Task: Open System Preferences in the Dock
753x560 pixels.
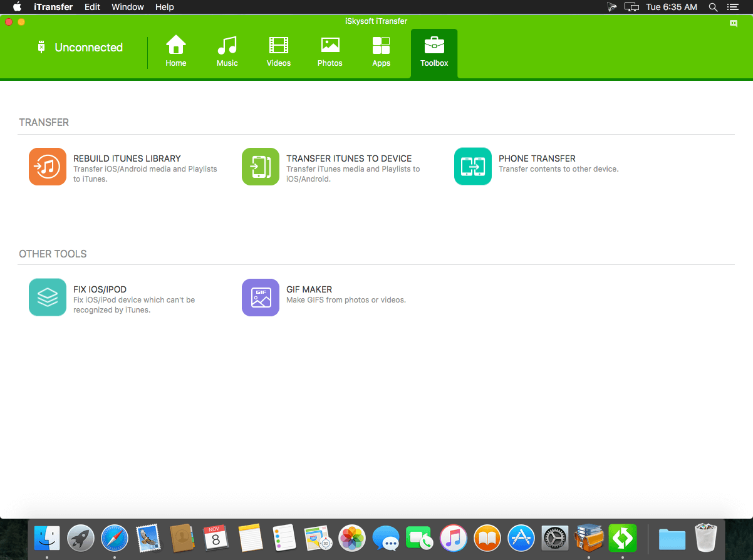Action: tap(555, 538)
